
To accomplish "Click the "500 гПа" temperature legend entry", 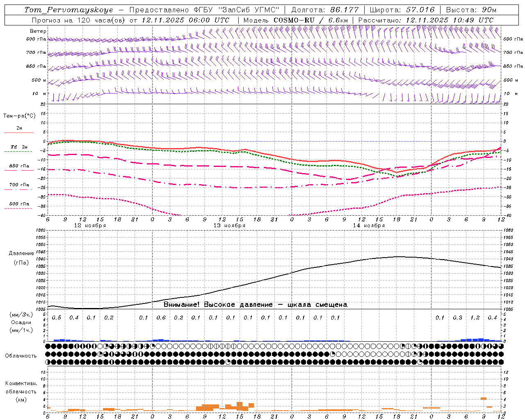I will pos(19,204).
